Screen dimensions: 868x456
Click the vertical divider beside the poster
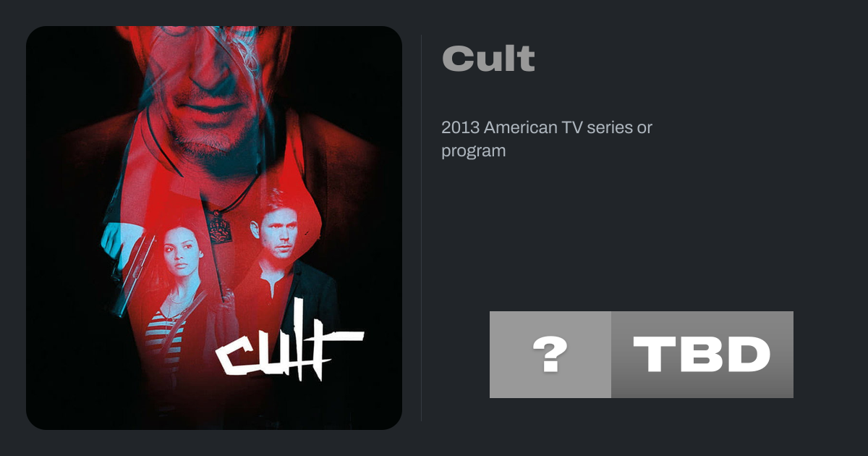pos(422,228)
